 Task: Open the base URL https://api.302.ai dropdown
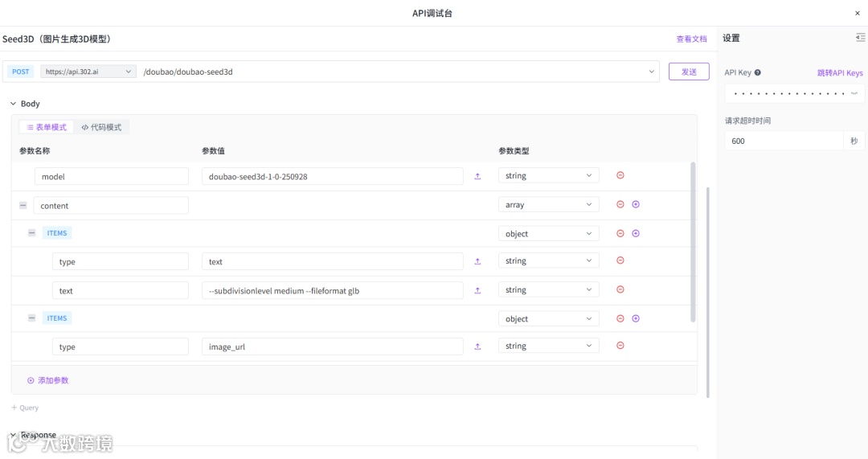[x=88, y=72]
